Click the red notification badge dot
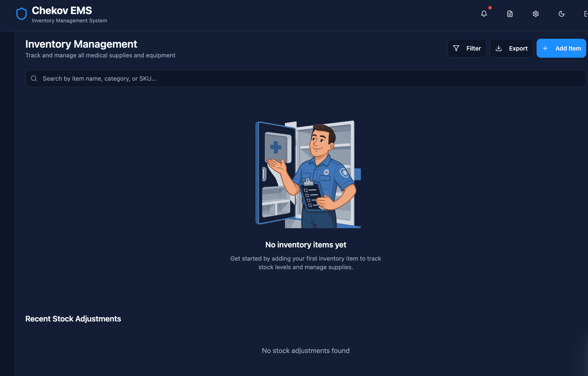Viewport: 588px width, 376px height. coord(490,8)
